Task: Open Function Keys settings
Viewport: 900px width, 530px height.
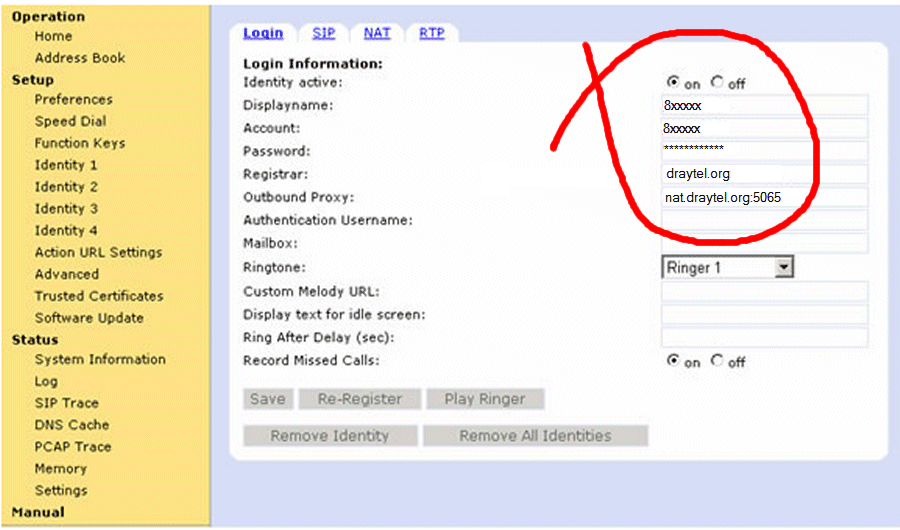Action: [x=80, y=143]
